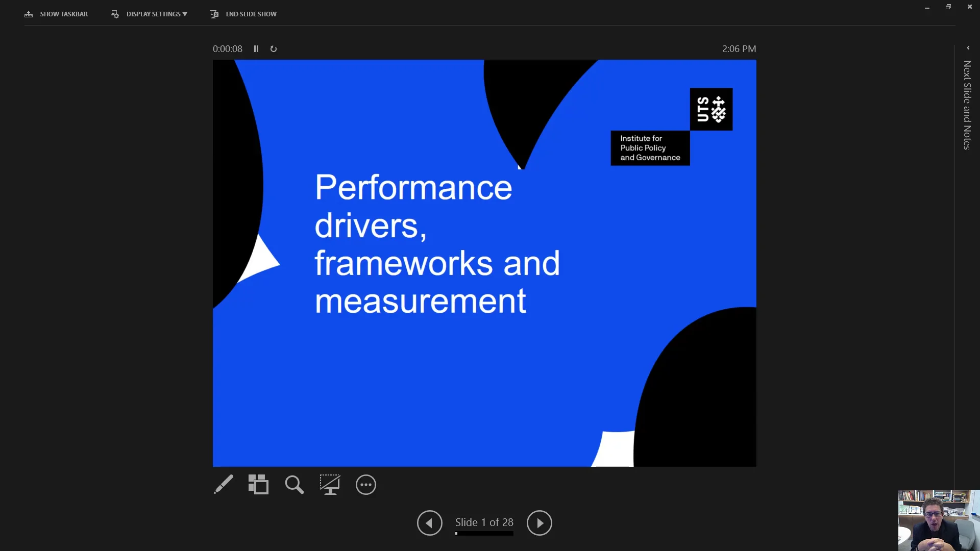Restart the presentation timer
The image size is (980, 551).
[x=274, y=48]
